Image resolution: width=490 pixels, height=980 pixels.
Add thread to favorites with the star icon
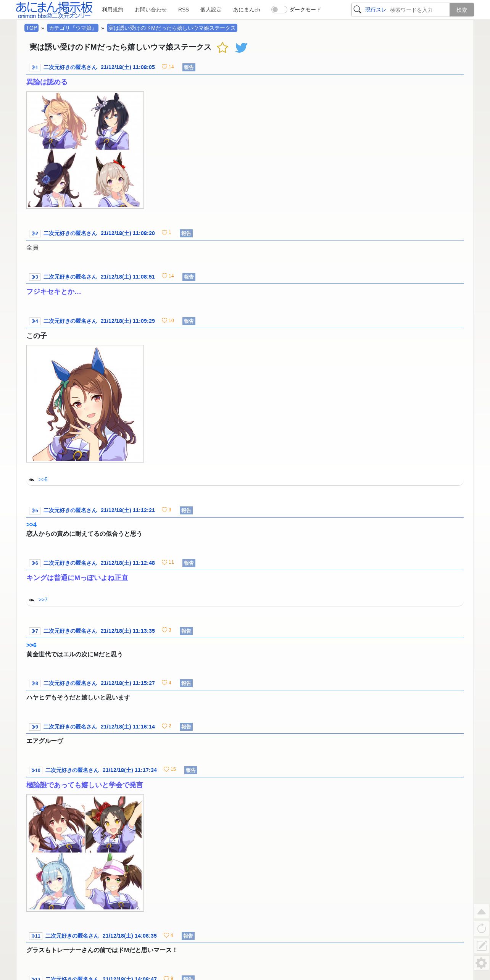click(x=222, y=48)
